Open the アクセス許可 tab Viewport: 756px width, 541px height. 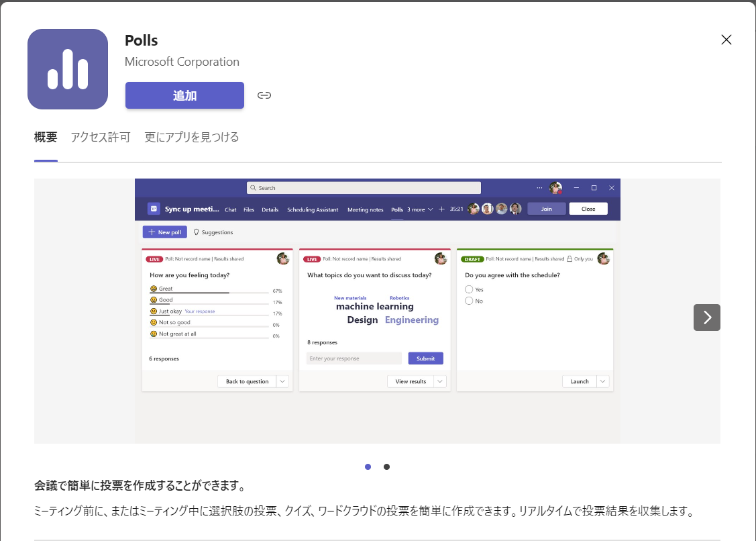pyautogui.click(x=101, y=138)
